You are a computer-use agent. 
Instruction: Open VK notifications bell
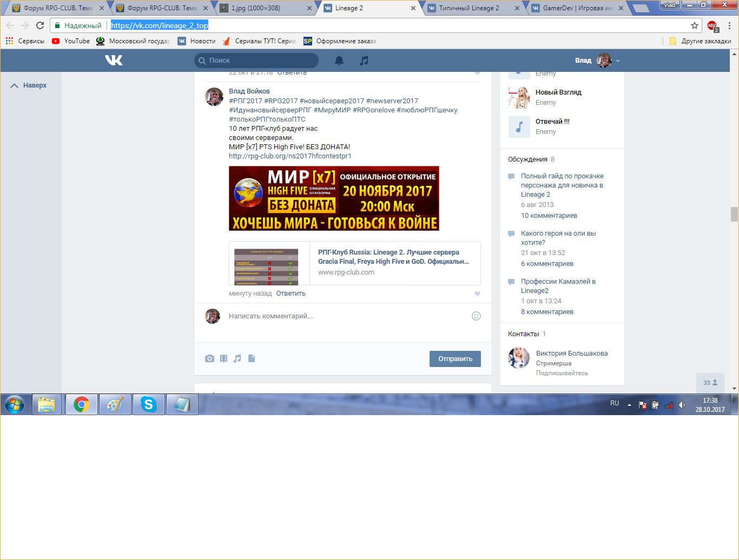pos(339,61)
